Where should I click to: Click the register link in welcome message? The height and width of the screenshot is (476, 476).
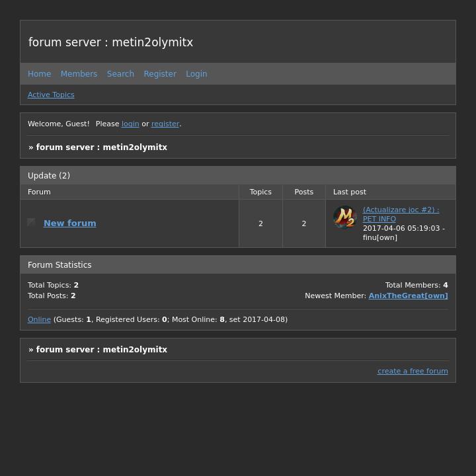point(165,124)
